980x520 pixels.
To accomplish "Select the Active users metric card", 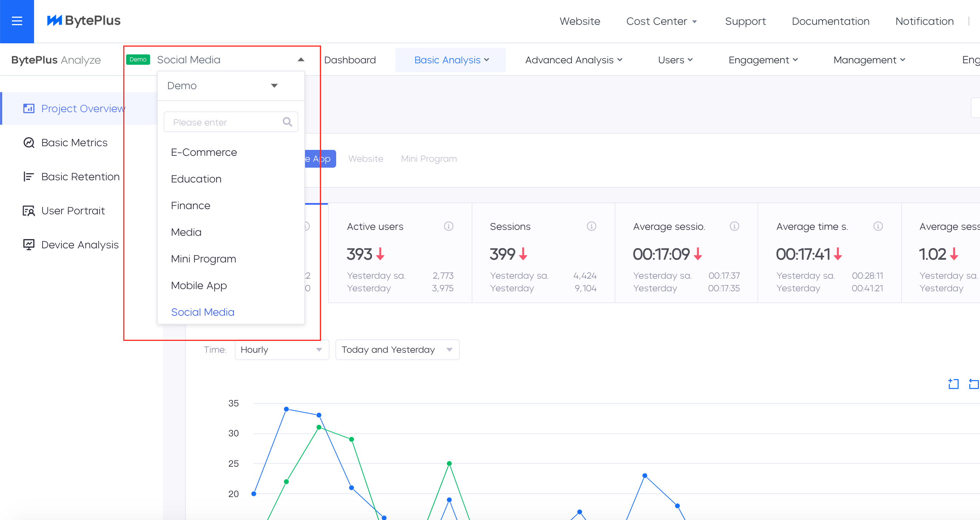I will [x=400, y=253].
